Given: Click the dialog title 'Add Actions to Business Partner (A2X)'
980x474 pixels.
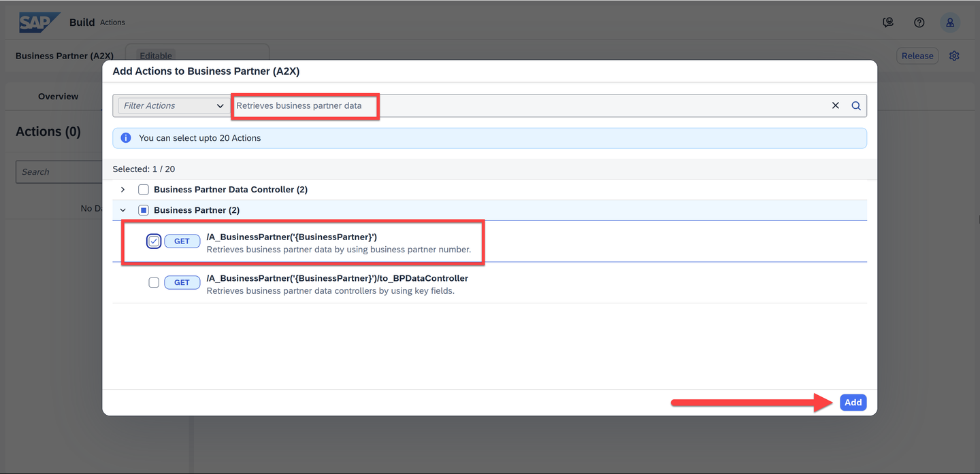Looking at the screenshot, I should click(206, 71).
